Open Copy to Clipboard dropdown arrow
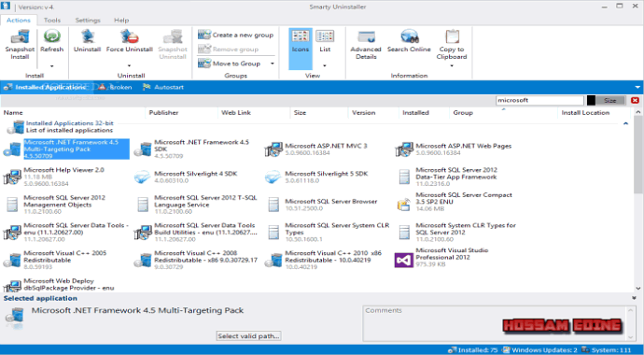Viewport: 644px width, 355px height. 452,65
